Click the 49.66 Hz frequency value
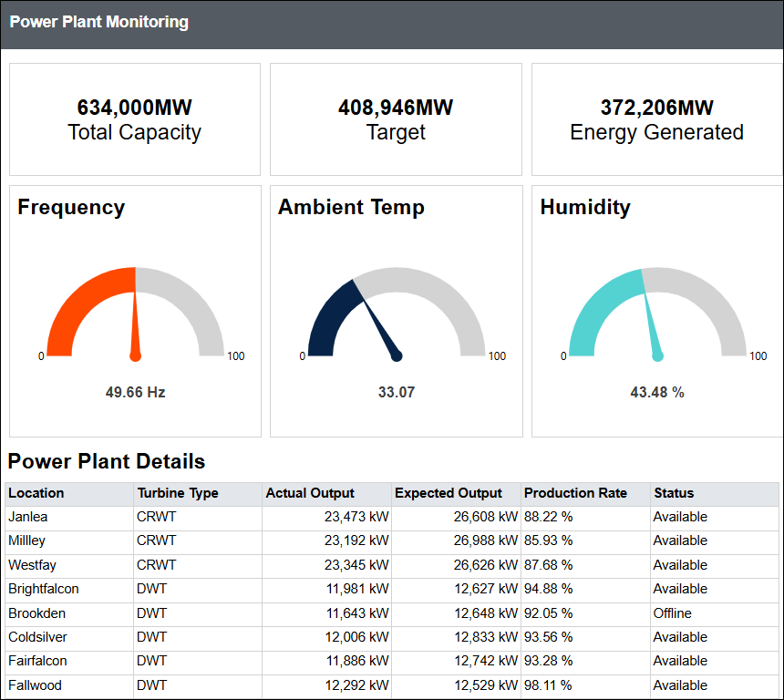 coord(135,392)
